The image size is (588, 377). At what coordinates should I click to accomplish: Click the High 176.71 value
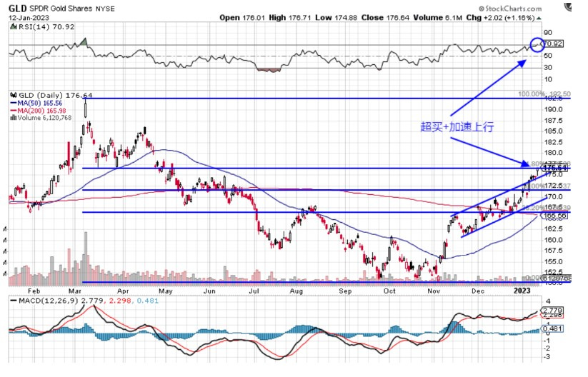pos(290,18)
